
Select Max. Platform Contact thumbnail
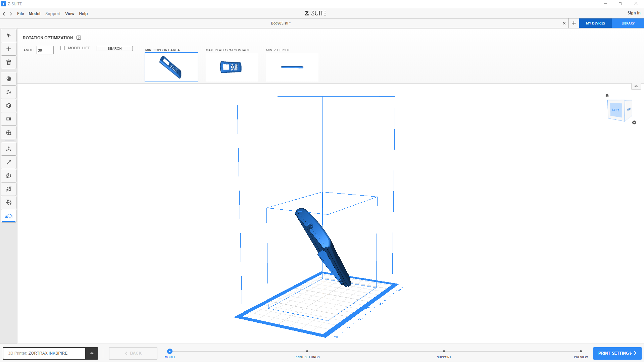[x=232, y=67]
